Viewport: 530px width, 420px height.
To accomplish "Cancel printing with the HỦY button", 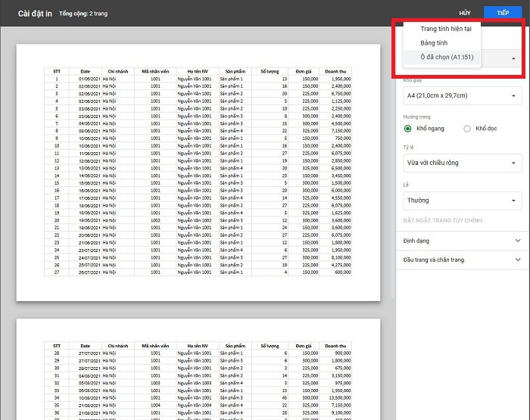I will pyautogui.click(x=465, y=13).
